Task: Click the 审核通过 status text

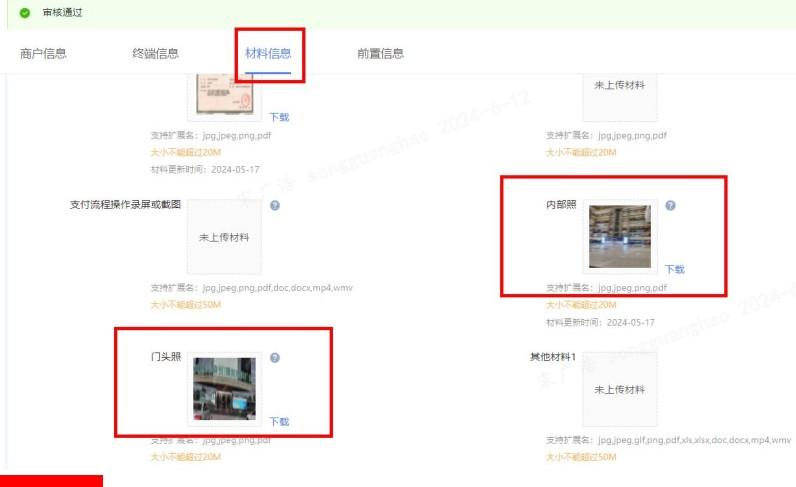Action: tap(63, 13)
